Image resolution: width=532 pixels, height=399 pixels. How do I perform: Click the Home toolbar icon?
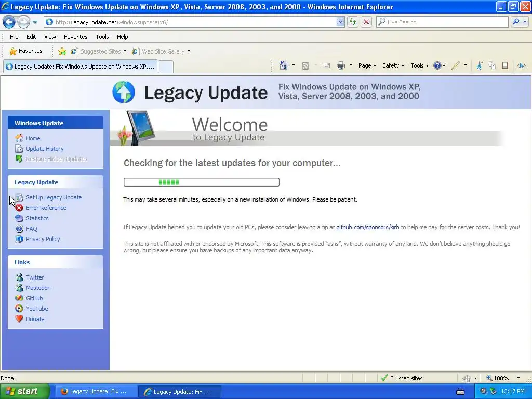(284, 65)
